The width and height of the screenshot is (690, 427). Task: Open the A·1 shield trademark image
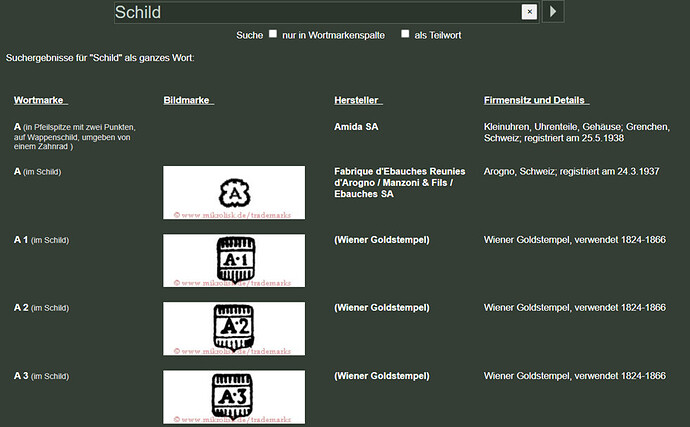point(234,261)
